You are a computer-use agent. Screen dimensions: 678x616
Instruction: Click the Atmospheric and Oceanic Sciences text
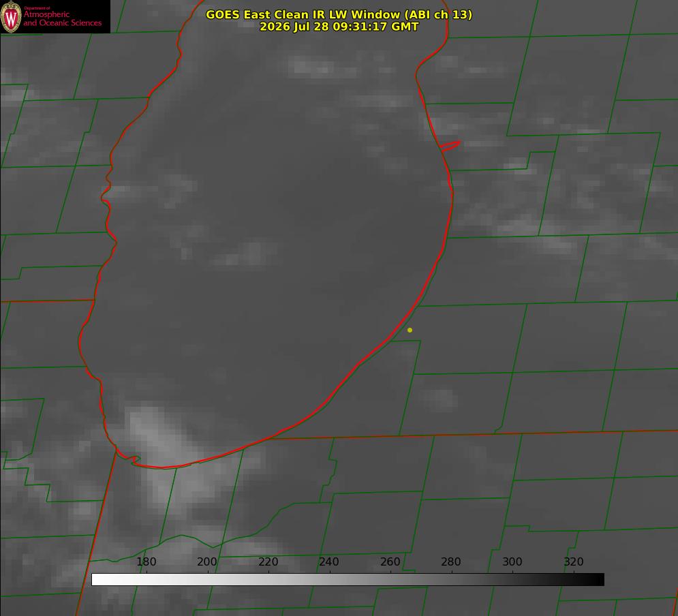tap(62, 18)
